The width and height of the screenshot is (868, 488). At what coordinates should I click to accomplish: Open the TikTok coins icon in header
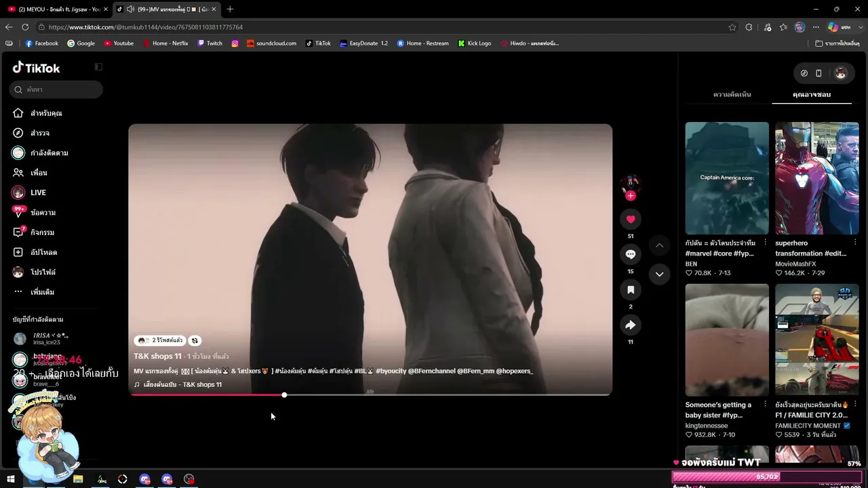[804, 73]
